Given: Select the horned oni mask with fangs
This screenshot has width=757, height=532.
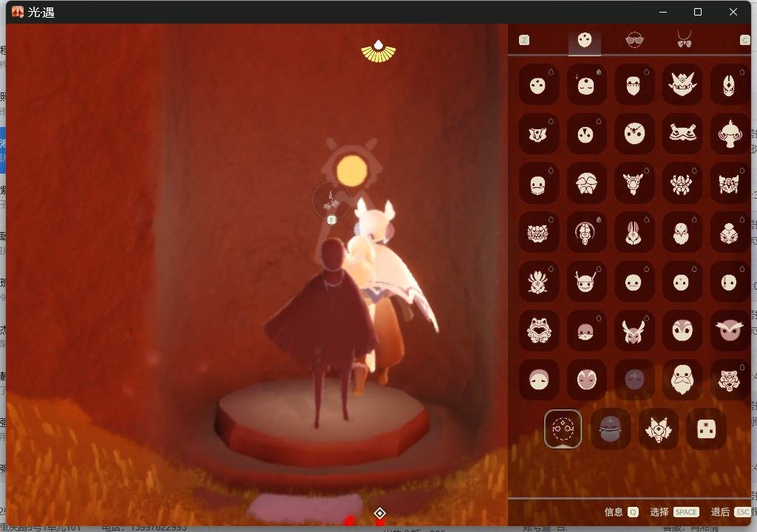Looking at the screenshot, I should tap(682, 84).
